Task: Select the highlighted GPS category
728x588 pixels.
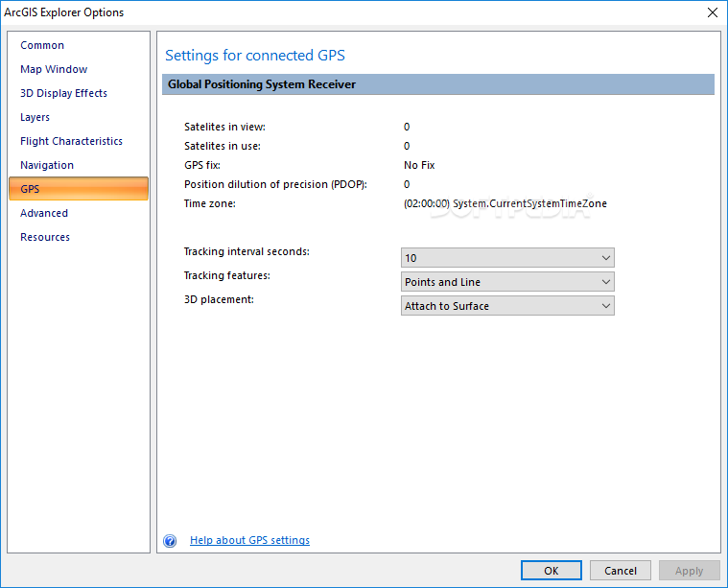Action: (79, 189)
